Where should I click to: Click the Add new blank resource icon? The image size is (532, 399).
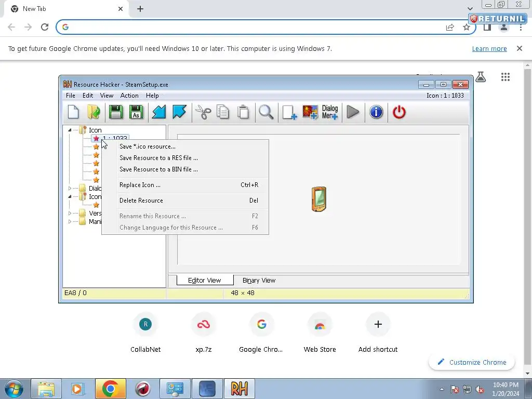point(289,112)
